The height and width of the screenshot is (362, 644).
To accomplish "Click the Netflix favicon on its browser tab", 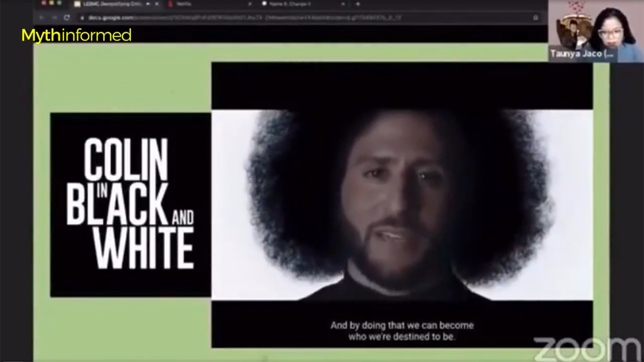I will (171, 4).
